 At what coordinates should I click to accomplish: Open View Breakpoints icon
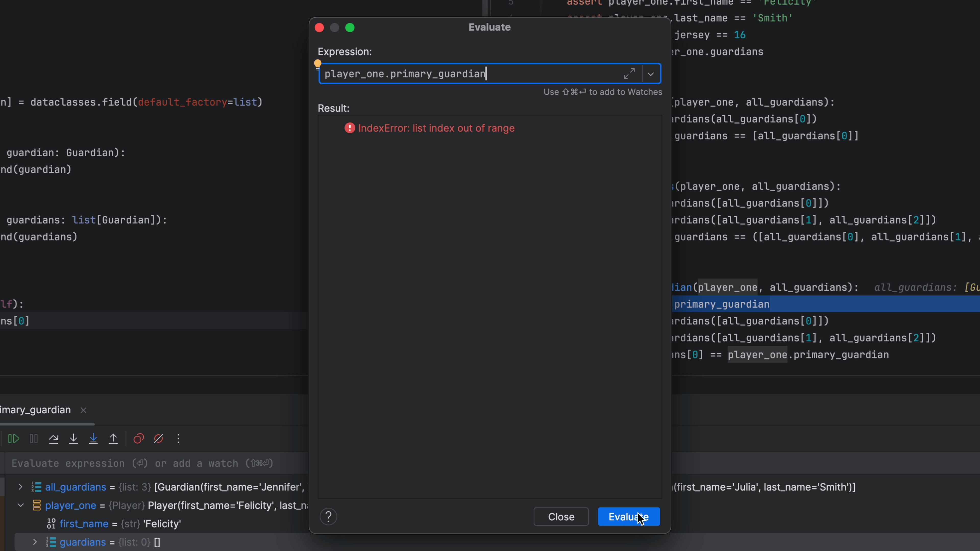tap(139, 439)
